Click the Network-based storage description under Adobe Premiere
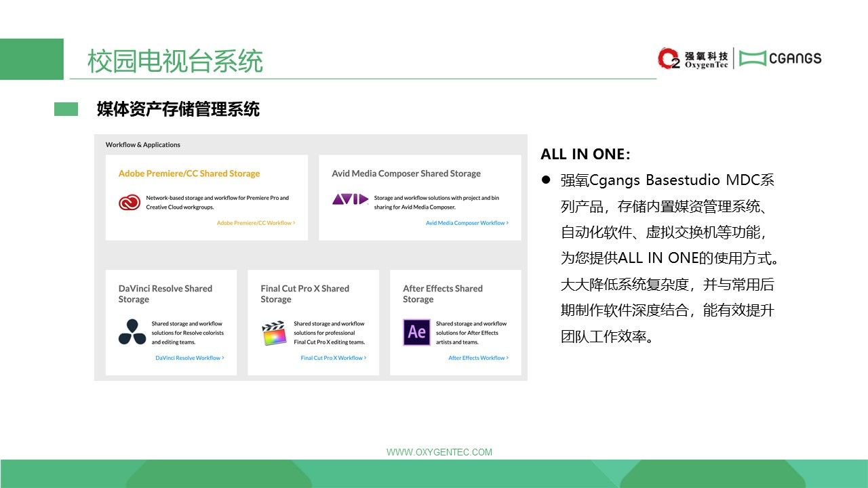The width and height of the screenshot is (868, 488). 218,202
